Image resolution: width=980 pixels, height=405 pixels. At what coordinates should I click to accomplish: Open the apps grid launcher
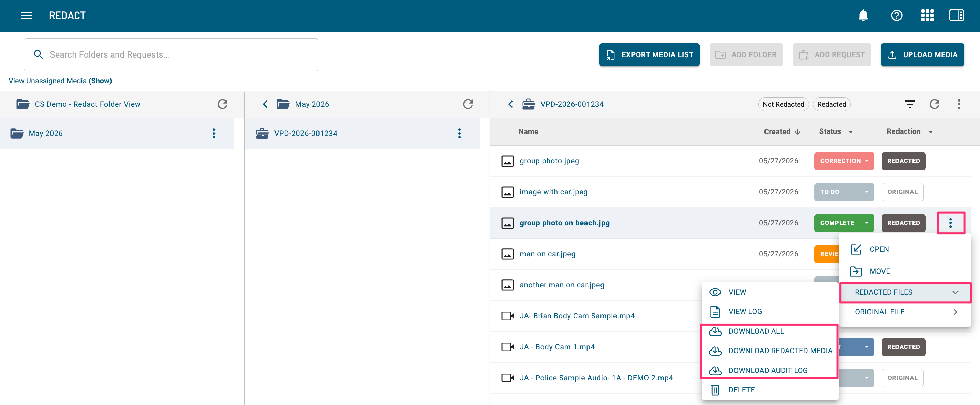click(x=927, y=16)
